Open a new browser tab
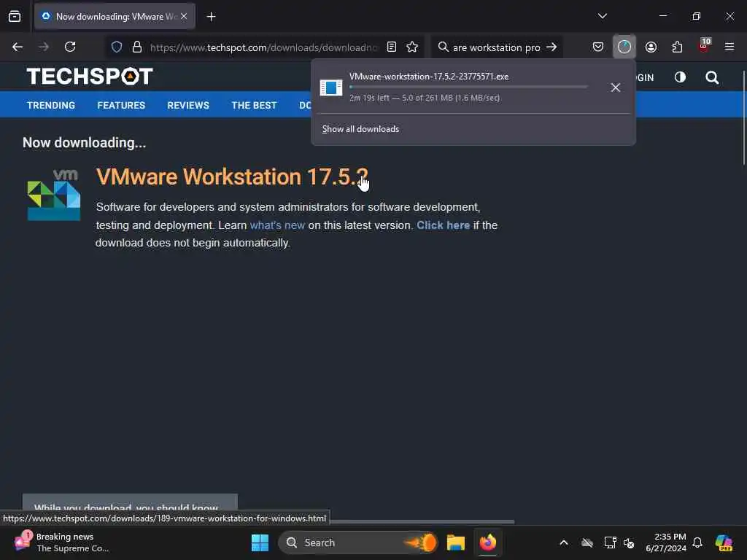This screenshot has width=747, height=560. tap(211, 17)
